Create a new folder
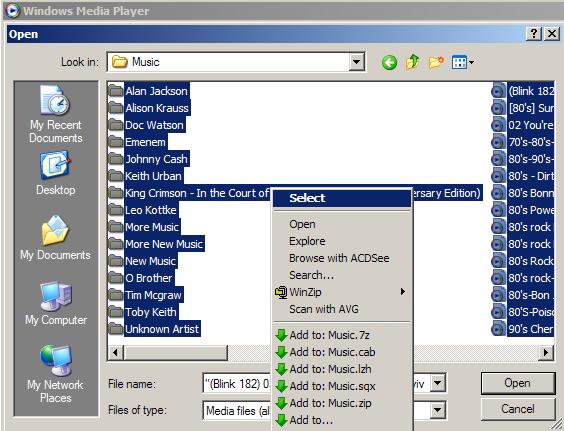The width and height of the screenshot is (564, 431). pos(436,63)
